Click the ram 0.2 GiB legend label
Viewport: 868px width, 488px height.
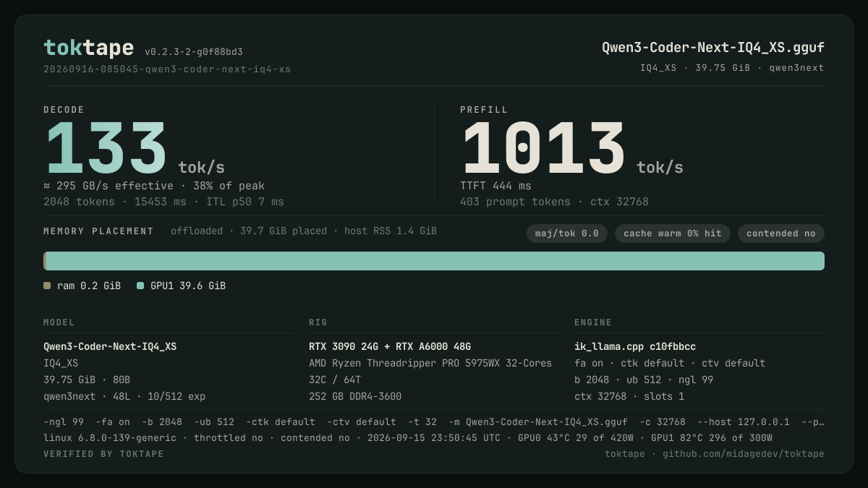pyautogui.click(x=89, y=286)
